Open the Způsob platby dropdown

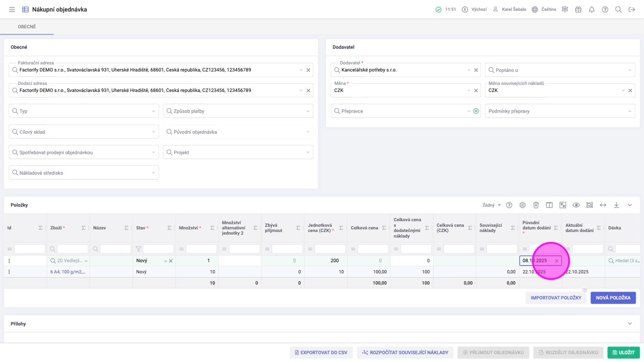238,111
